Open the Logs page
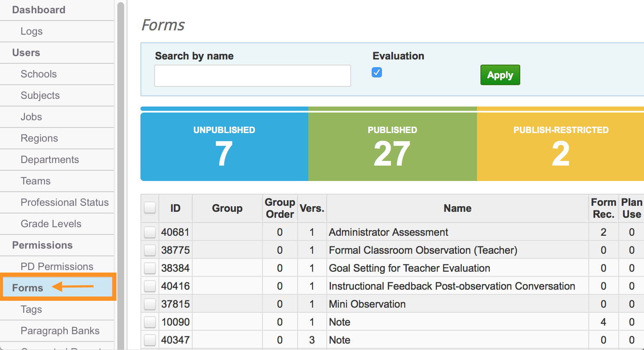The height and width of the screenshot is (350, 644). [x=31, y=31]
